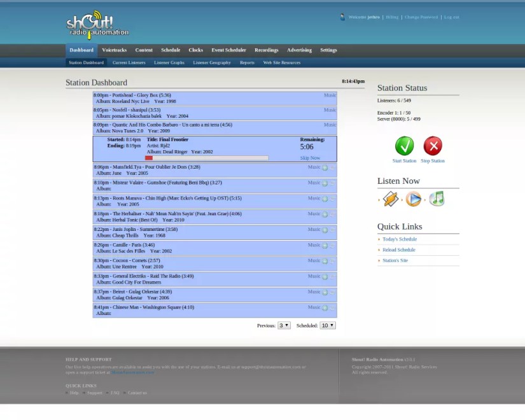Listen via the Windows Media Player icon
The image size is (525, 420).
click(x=412, y=199)
